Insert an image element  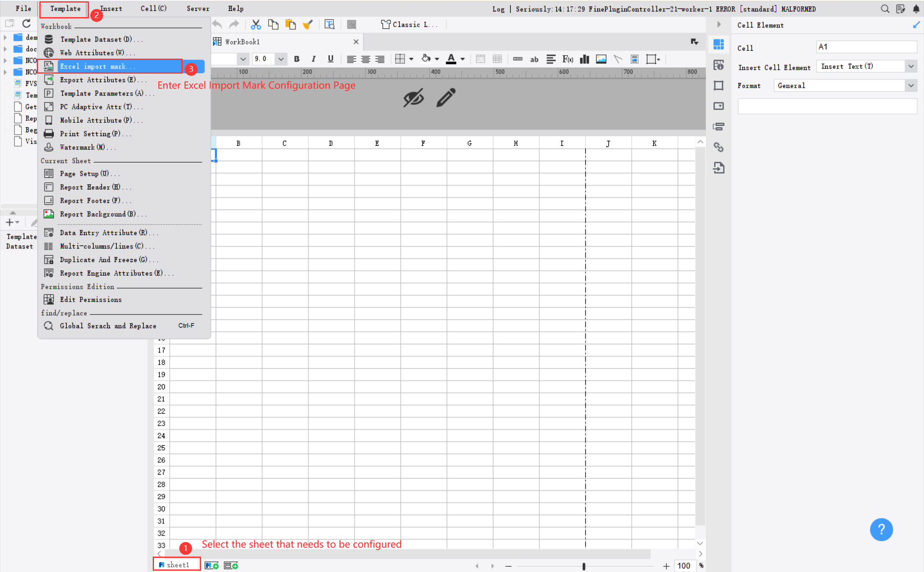tap(601, 59)
